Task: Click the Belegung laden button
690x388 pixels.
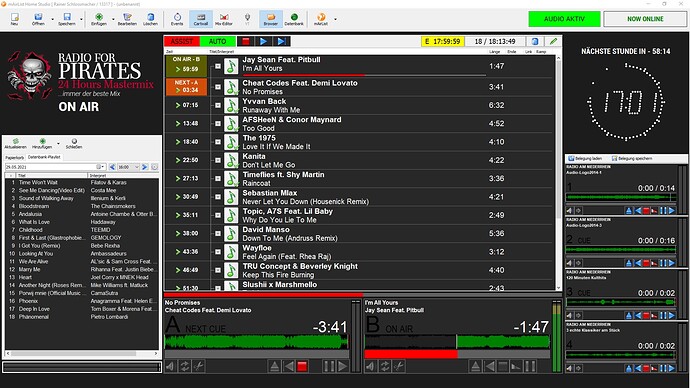Action: coord(585,158)
